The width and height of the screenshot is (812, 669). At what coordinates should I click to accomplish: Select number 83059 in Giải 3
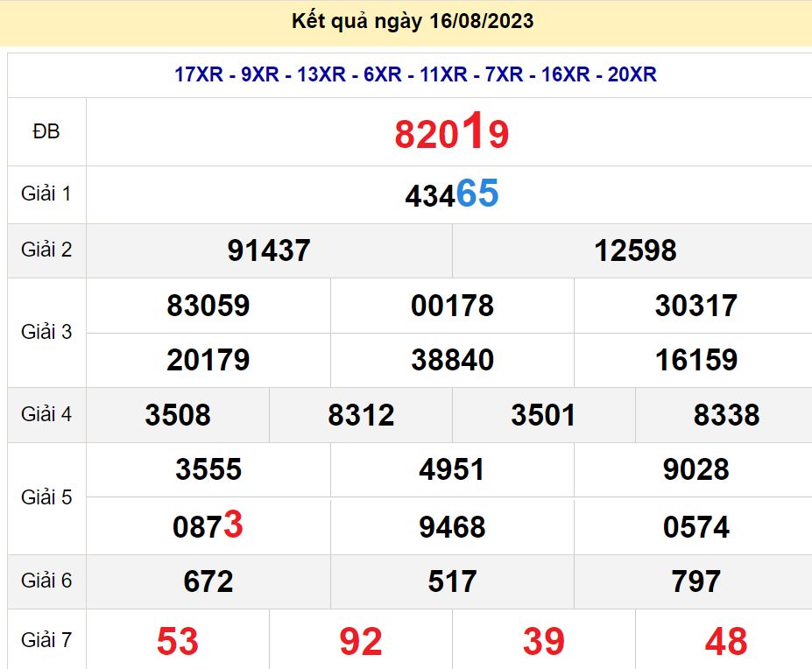[208, 306]
